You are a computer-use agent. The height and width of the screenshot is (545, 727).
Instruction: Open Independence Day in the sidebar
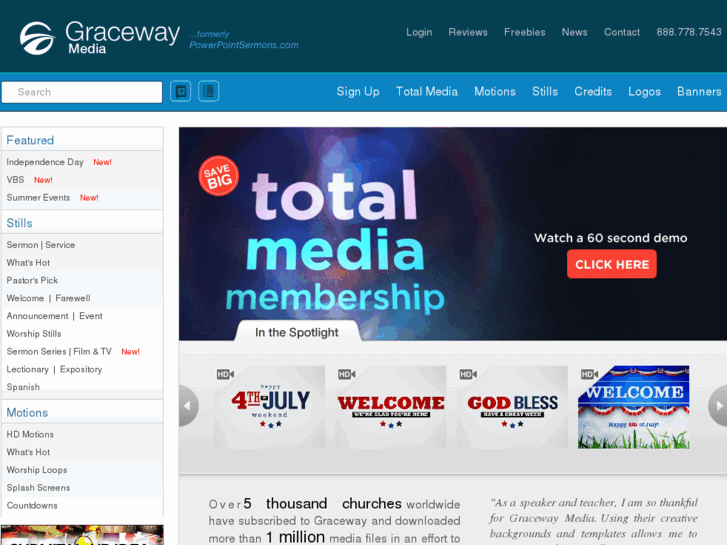(x=45, y=162)
